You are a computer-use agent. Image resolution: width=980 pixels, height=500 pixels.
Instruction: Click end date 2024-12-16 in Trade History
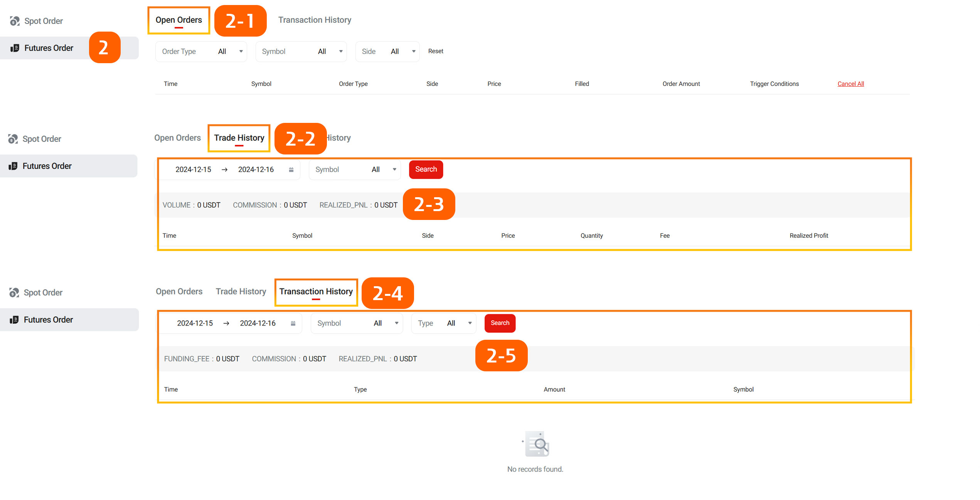tap(256, 169)
